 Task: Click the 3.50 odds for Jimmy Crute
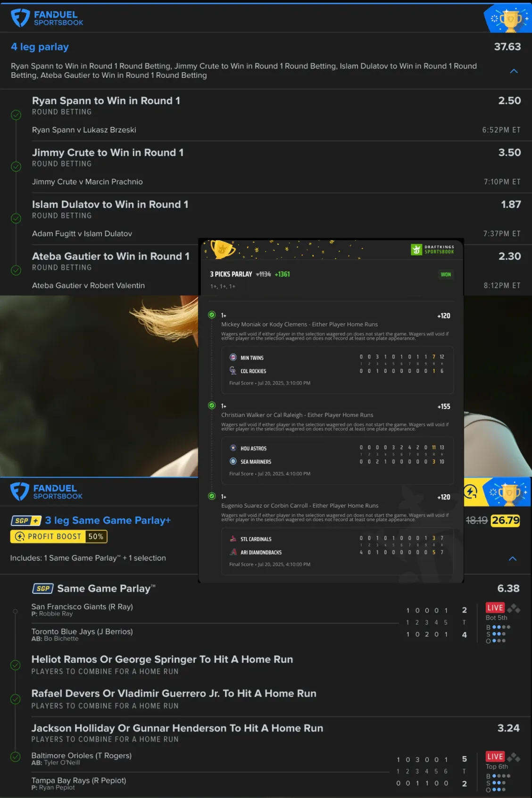coord(509,152)
